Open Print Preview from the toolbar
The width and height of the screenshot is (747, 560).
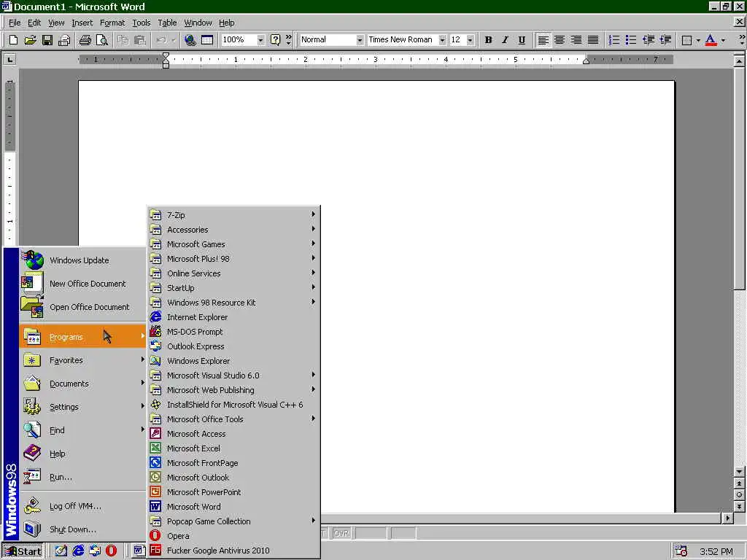102,40
